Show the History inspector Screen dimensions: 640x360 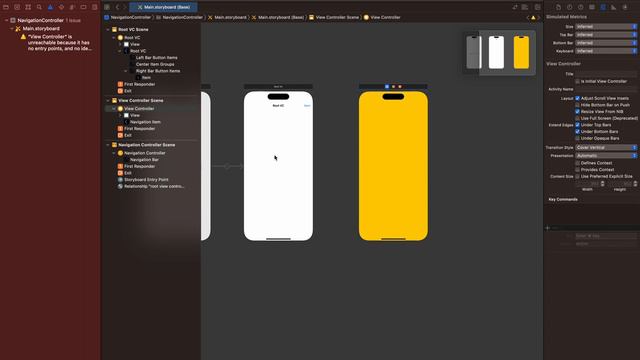click(x=569, y=7)
